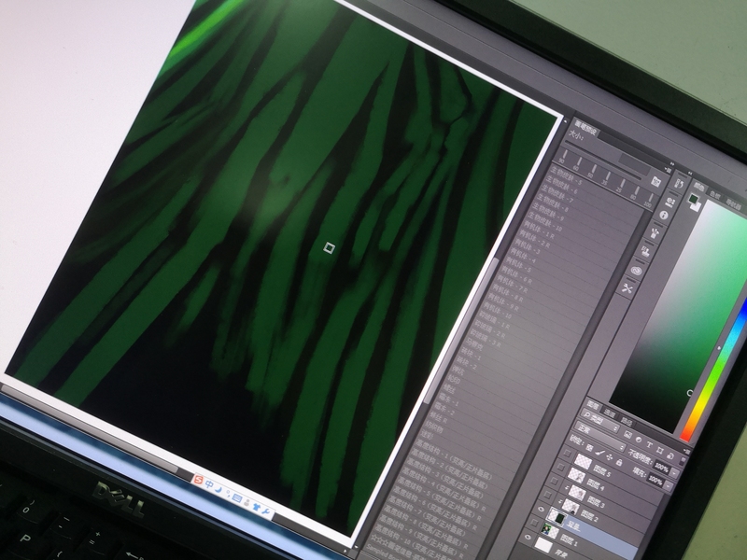This screenshot has height=560, width=747.
Task: Click the Sogou moon icon in the IME bar
Action: point(218,489)
